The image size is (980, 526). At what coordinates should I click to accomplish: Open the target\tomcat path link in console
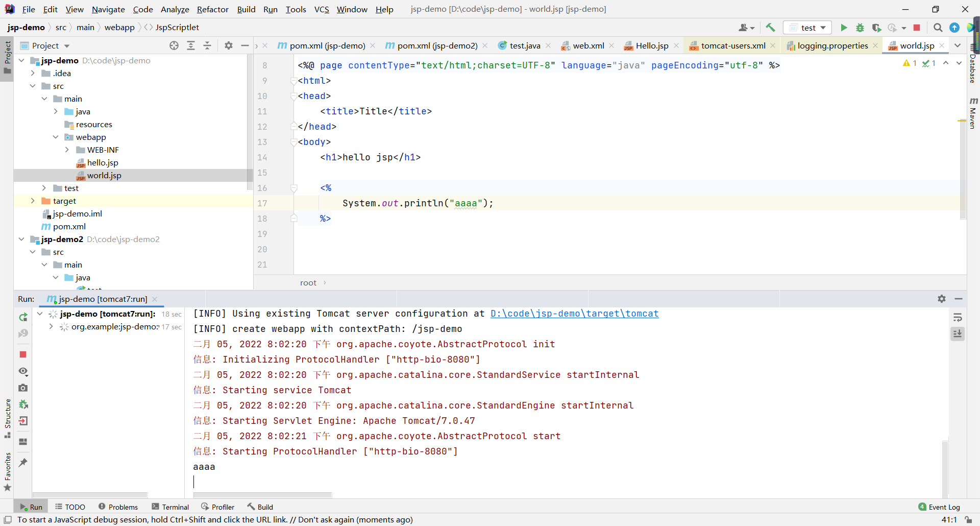(575, 314)
